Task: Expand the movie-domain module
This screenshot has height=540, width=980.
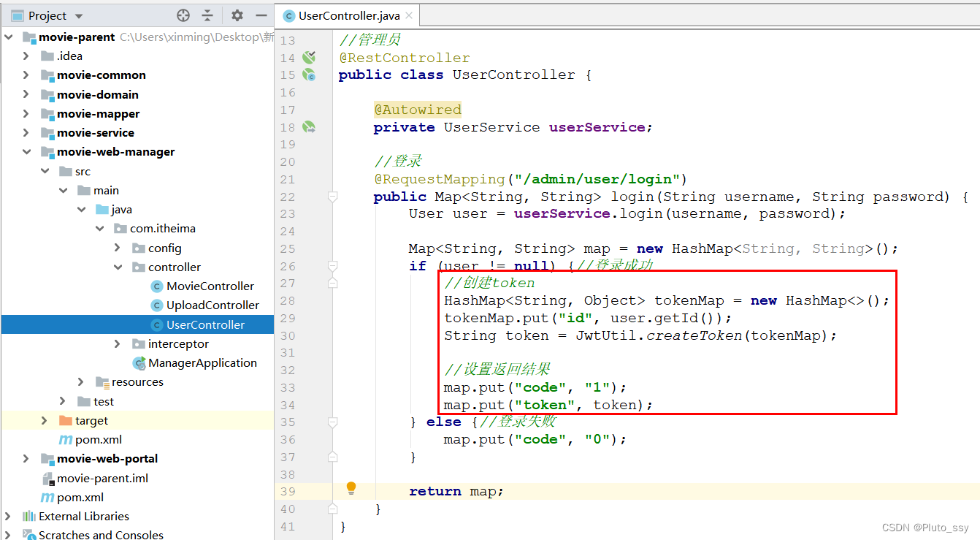Action: click(26, 94)
